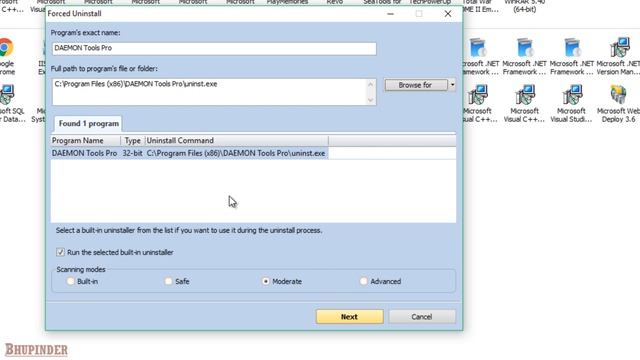
Task: Select the Microsoft SQL Data program icon
Action: click(x=7, y=95)
